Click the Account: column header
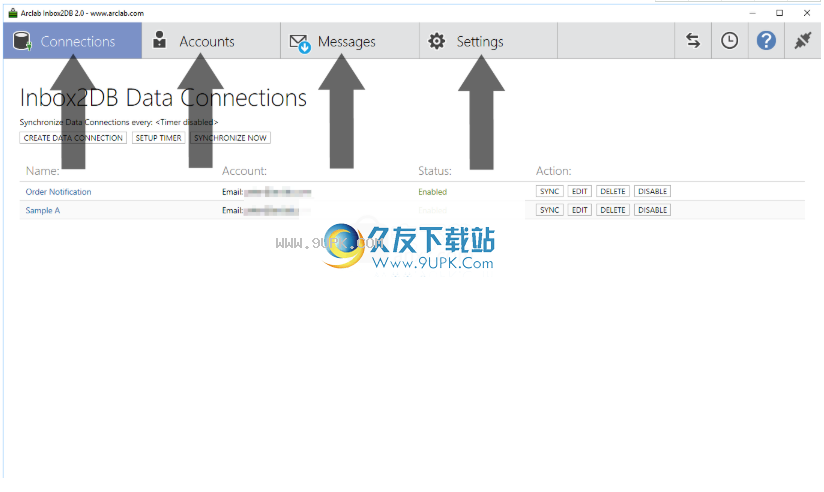Viewport: 824px width, 492px height. 244,171
